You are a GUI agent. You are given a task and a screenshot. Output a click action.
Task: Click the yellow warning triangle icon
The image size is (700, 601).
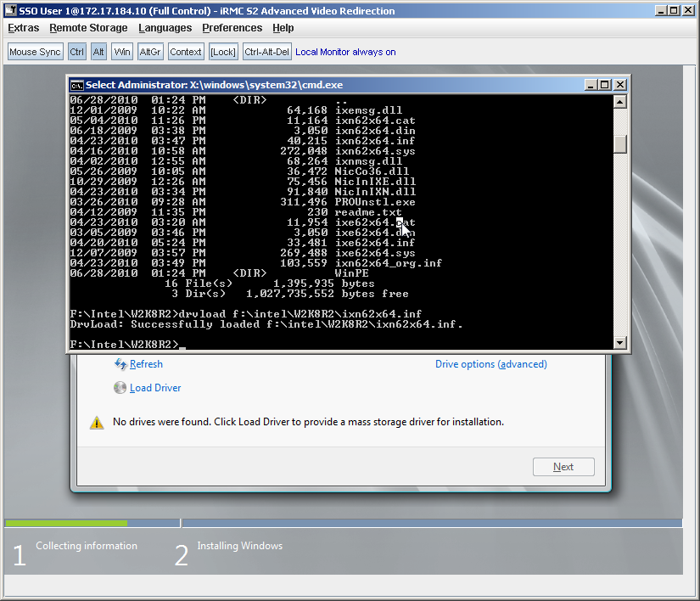[x=97, y=423]
